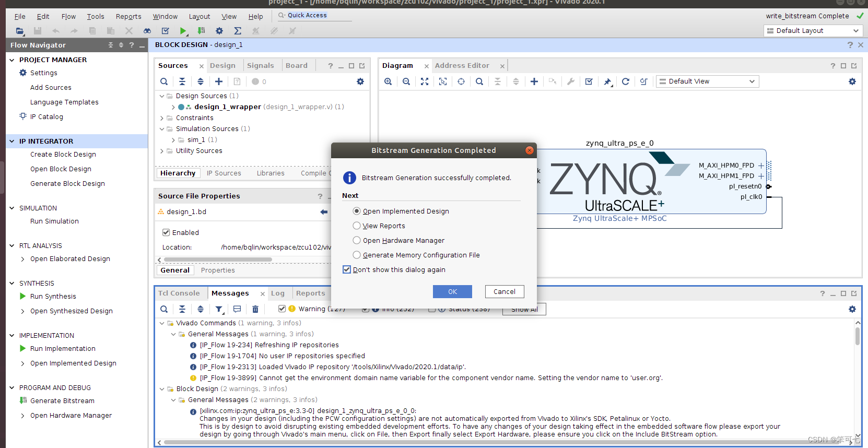Zoom out on the block diagram
This screenshot has height=448, width=868.
pos(406,81)
